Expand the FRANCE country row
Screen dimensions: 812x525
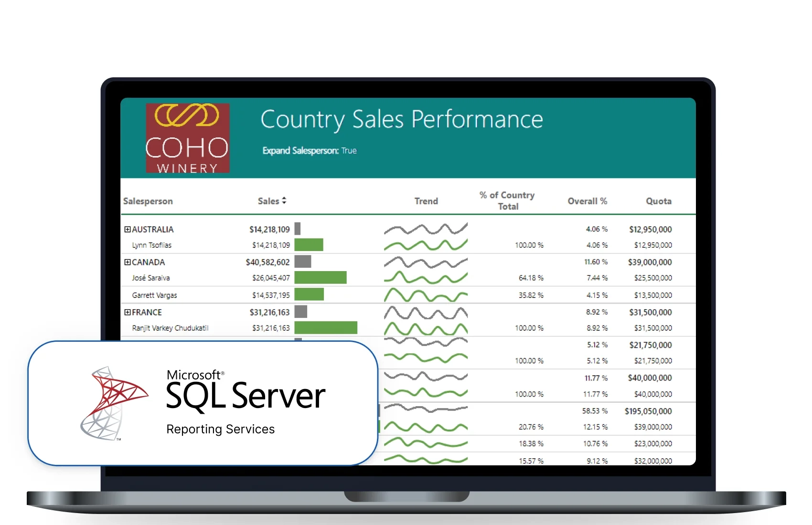coord(128,312)
